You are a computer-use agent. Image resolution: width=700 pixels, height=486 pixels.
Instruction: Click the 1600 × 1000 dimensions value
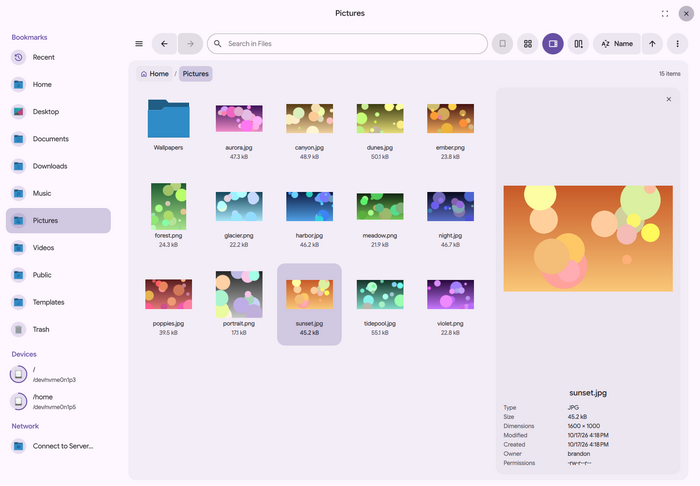click(x=584, y=426)
